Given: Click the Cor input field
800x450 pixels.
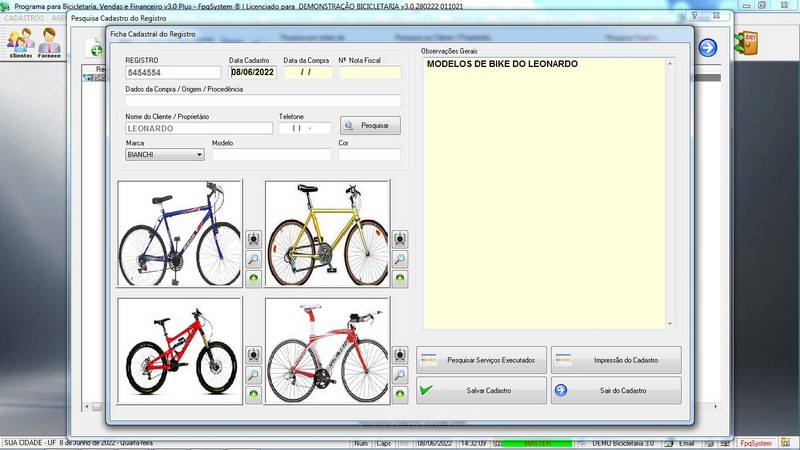Looking at the screenshot, I should [x=369, y=155].
